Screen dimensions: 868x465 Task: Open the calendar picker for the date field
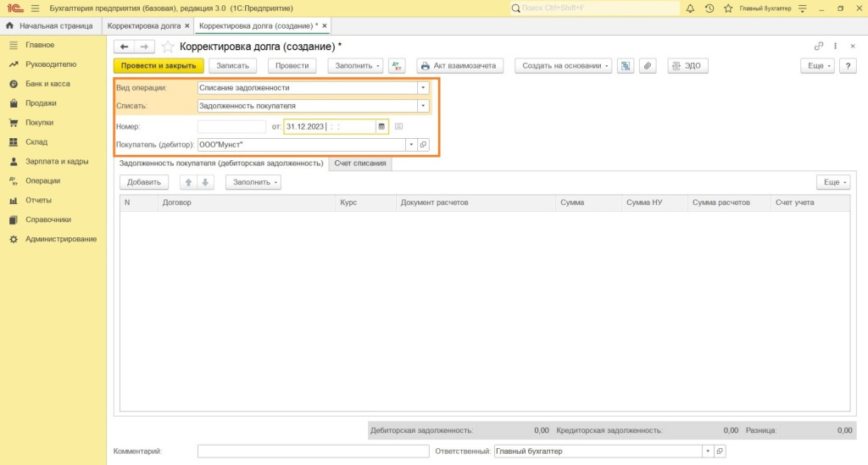(381, 127)
